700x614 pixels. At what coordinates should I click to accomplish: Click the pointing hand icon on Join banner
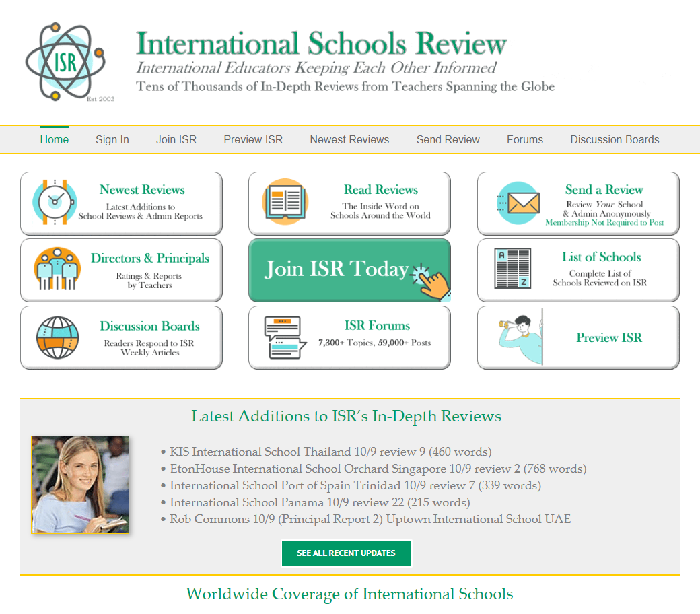431,282
